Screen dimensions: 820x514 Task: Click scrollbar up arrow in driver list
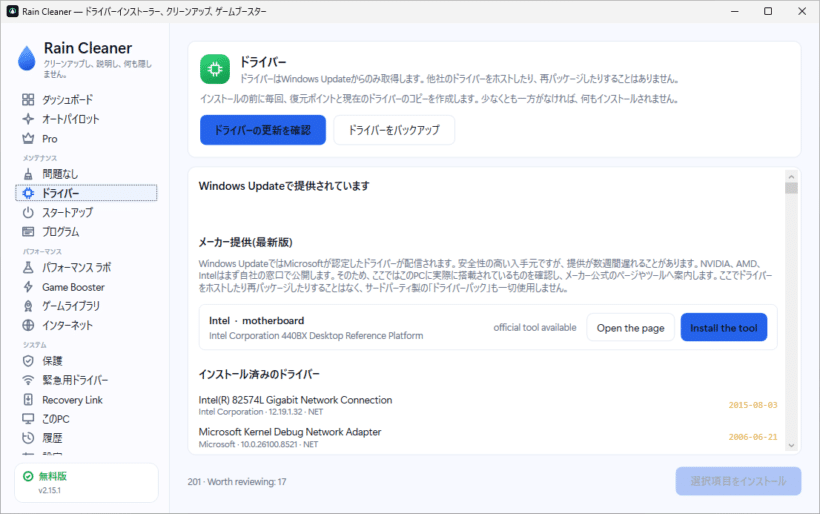[791, 177]
